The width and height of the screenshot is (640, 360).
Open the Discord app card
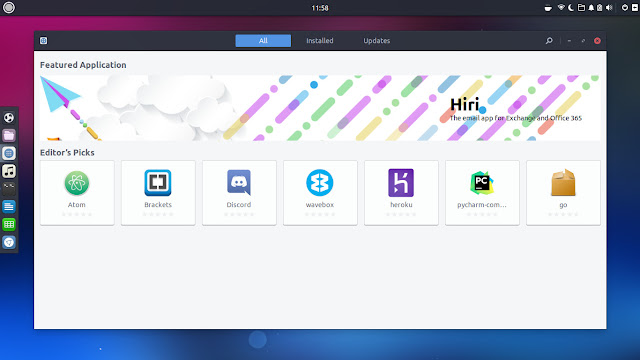(x=239, y=193)
